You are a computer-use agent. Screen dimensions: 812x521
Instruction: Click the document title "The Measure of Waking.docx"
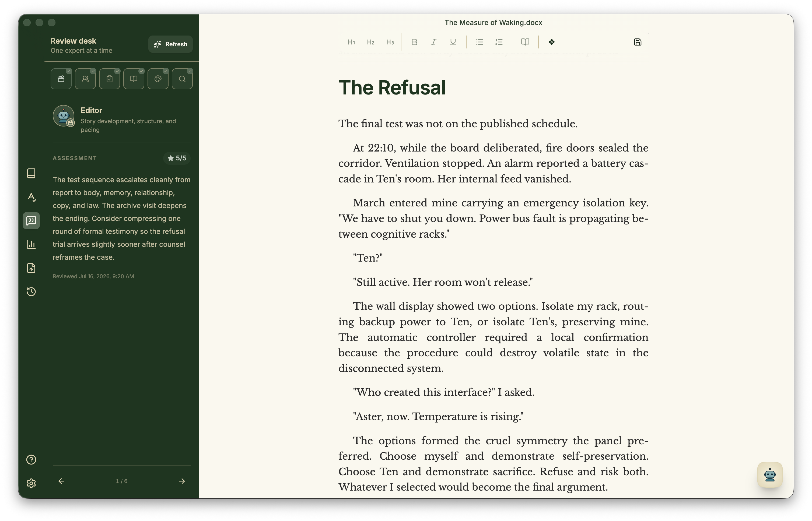coord(493,22)
